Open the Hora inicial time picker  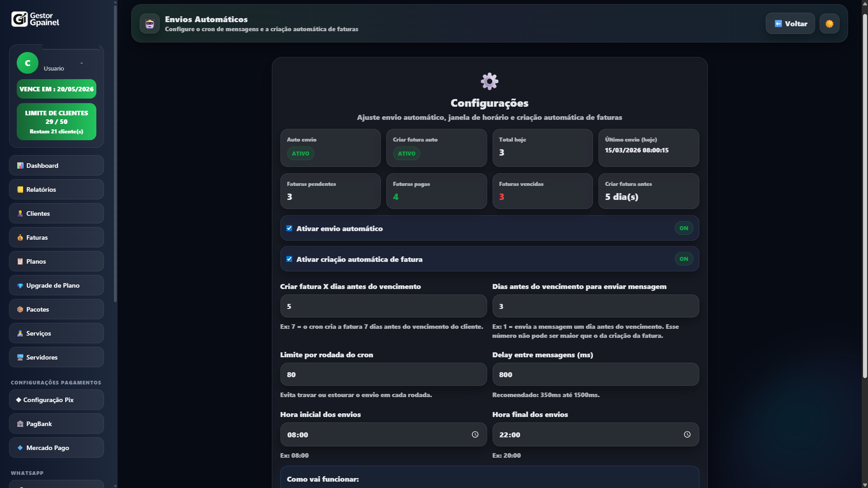click(475, 434)
